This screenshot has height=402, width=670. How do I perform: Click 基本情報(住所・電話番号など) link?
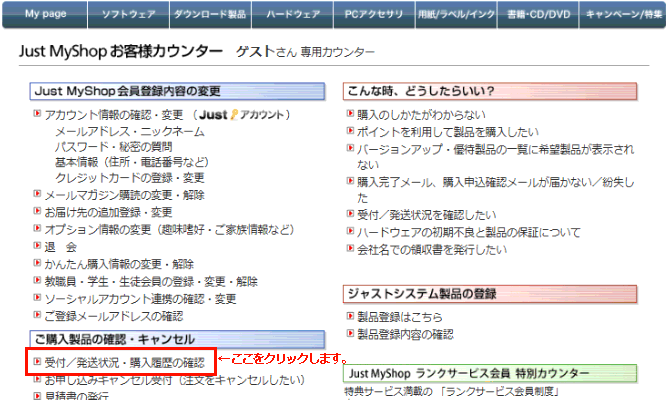click(x=132, y=162)
